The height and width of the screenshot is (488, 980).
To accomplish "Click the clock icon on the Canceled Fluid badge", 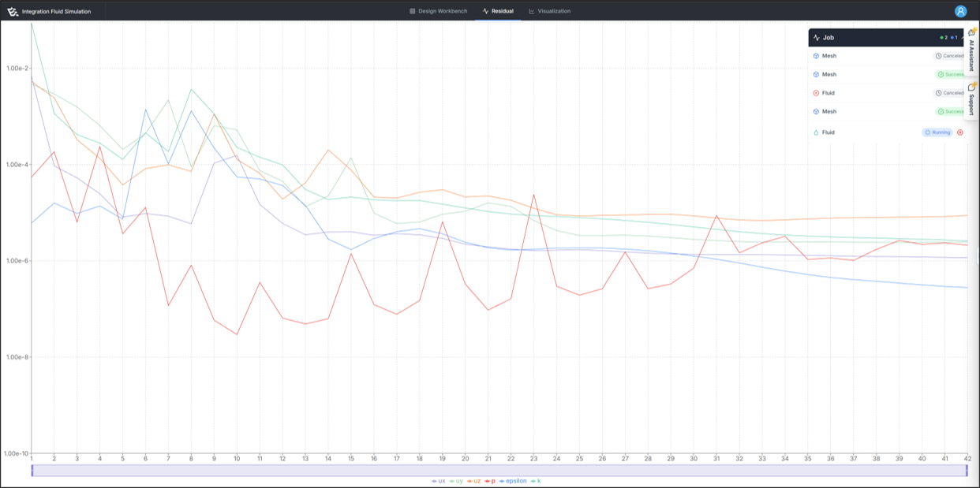I will [938, 92].
